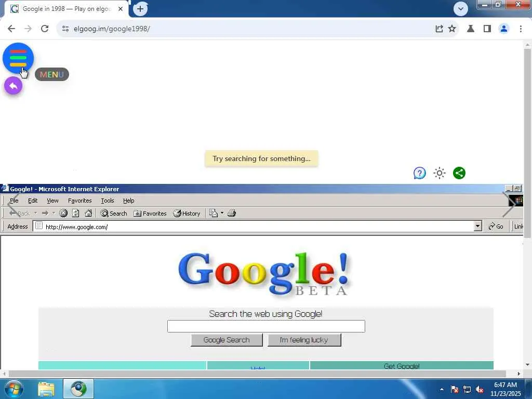Open the IE Favorites menu
Screen dimensions: 532x399
coord(79,201)
